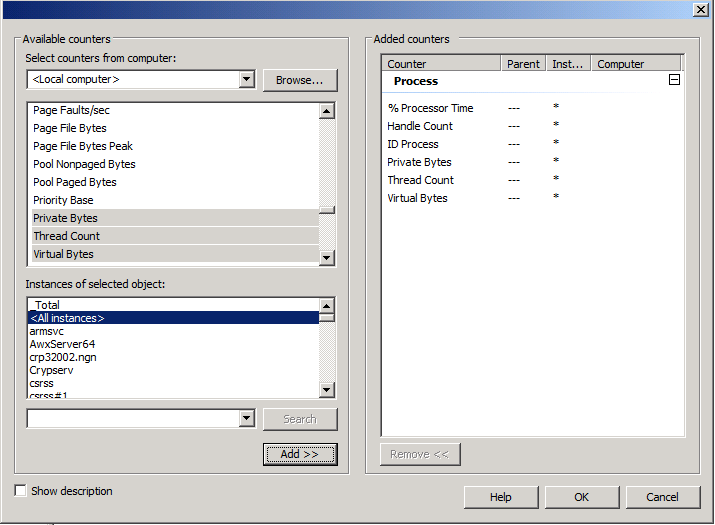Open the instance search dropdown
The width and height of the screenshot is (715, 525).
247,419
